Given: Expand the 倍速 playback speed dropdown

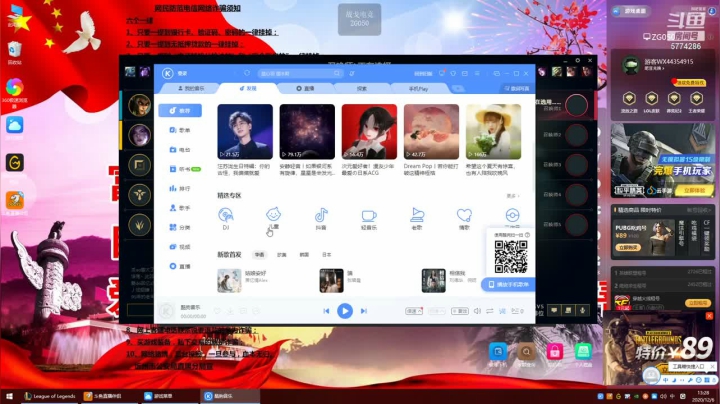Looking at the screenshot, I should click(x=414, y=311).
